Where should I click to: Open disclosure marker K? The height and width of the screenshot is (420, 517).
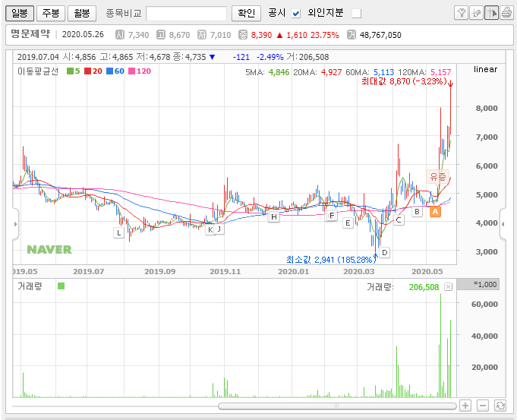tap(210, 229)
